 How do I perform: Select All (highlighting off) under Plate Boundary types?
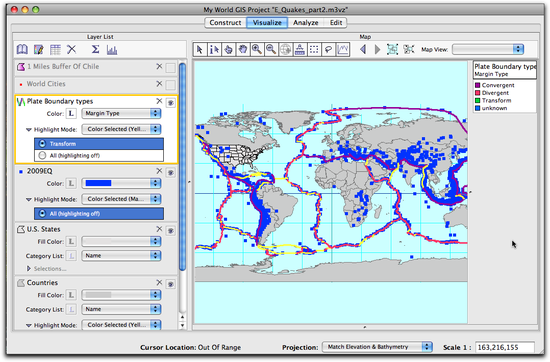[x=42, y=155]
